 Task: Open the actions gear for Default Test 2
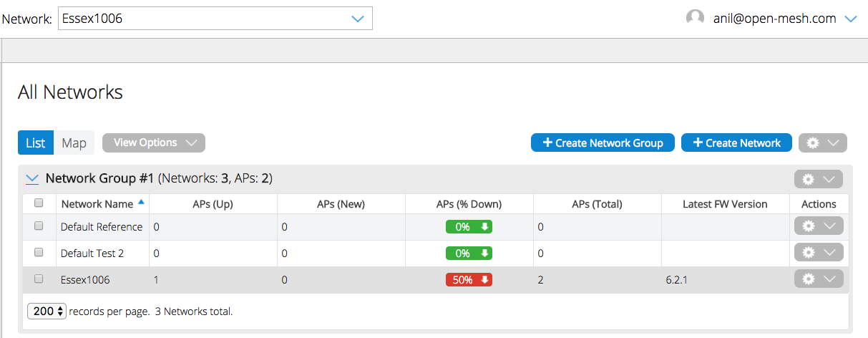click(x=819, y=252)
